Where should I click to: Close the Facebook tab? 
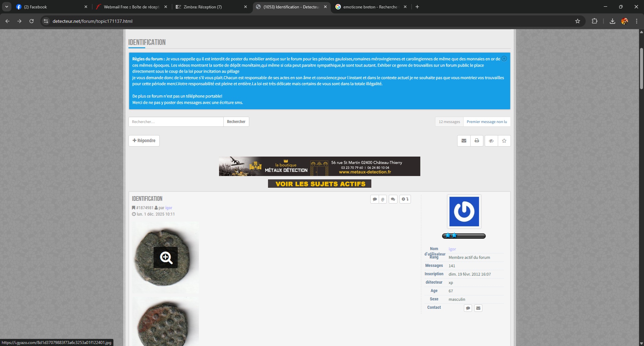(86, 7)
